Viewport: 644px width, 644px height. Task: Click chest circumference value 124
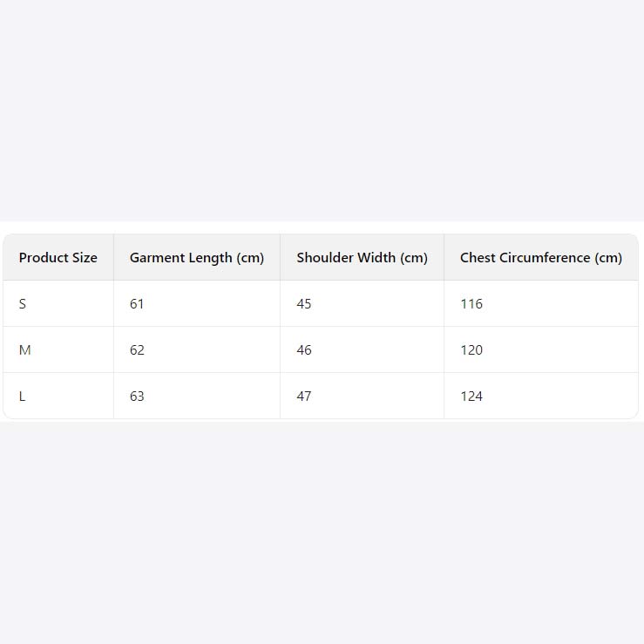[x=471, y=397]
